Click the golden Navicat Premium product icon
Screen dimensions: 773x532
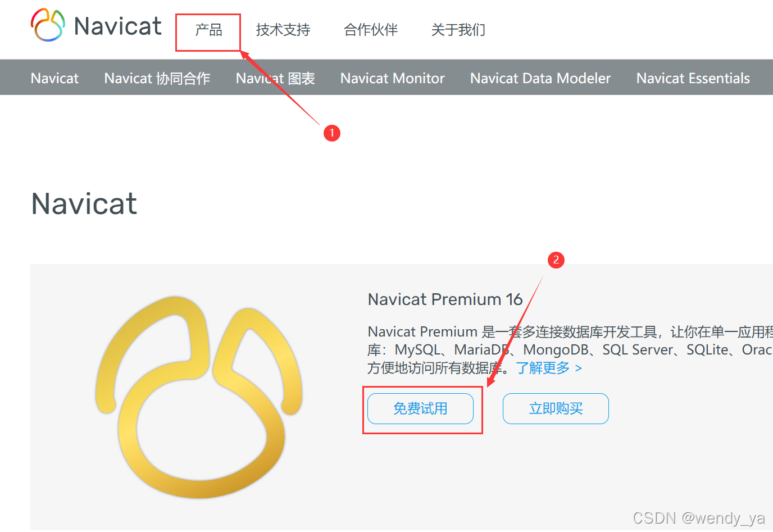[x=199, y=397]
